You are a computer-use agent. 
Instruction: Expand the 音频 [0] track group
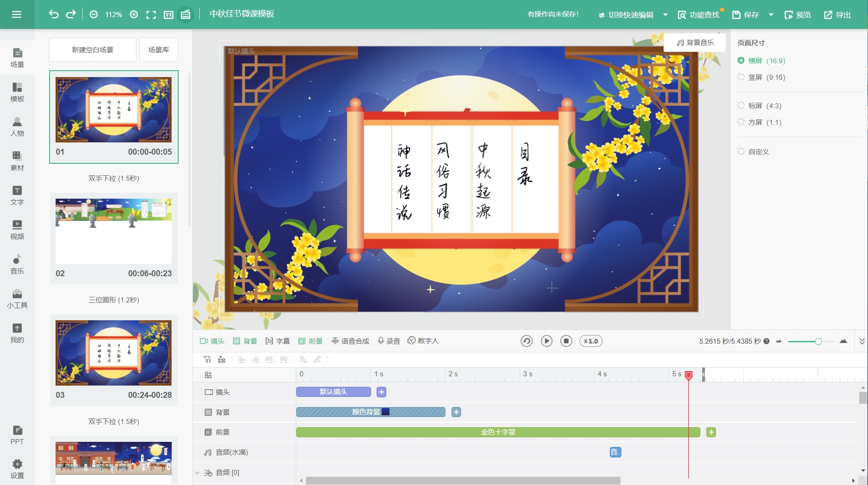[197, 472]
